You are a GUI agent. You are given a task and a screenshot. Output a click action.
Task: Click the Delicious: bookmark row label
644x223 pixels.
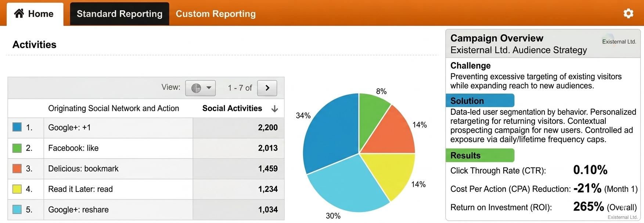point(83,169)
